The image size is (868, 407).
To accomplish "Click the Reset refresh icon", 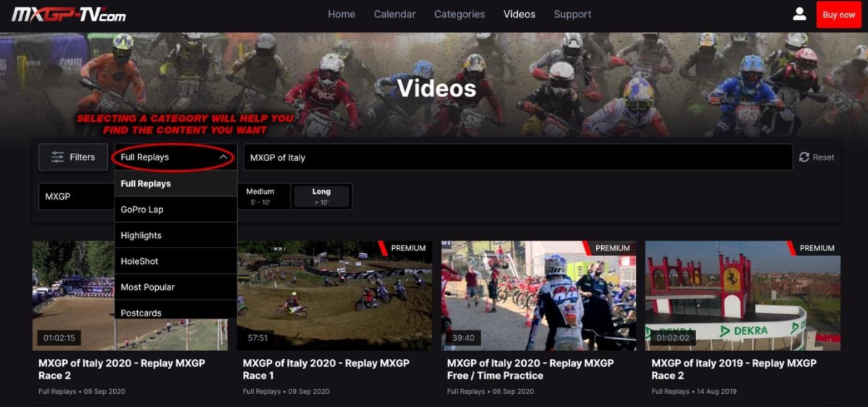I will tap(804, 157).
